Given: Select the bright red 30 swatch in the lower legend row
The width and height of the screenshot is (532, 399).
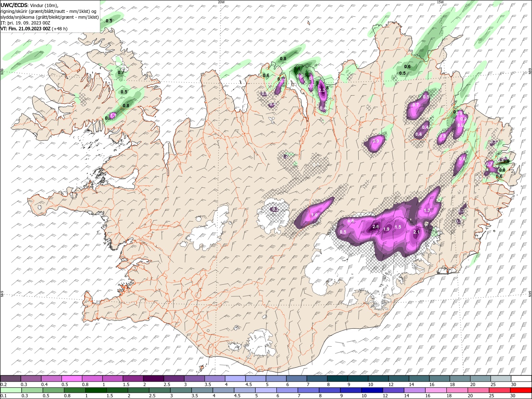Looking at the screenshot, I should tap(520, 390).
